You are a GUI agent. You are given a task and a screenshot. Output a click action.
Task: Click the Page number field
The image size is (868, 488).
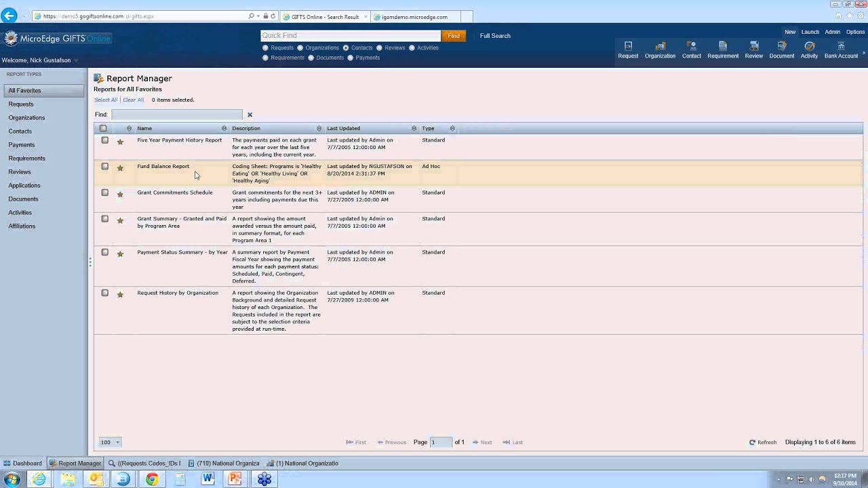click(441, 442)
